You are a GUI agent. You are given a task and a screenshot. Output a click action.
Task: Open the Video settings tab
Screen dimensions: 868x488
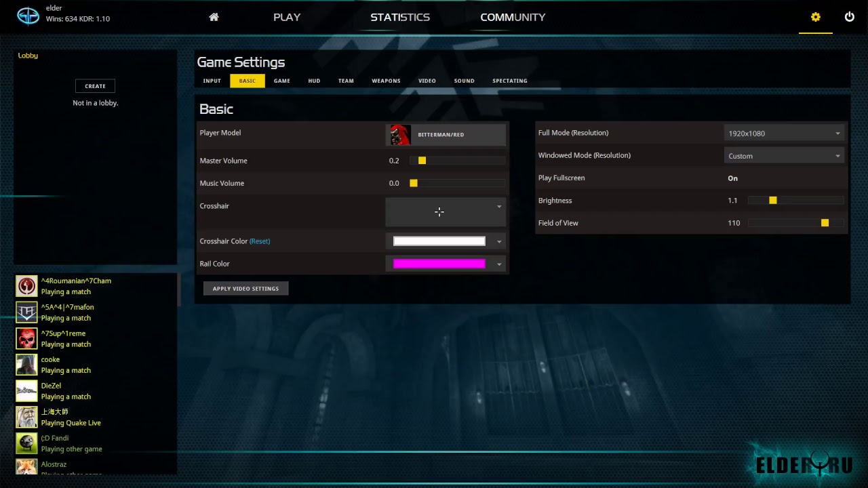(x=427, y=81)
